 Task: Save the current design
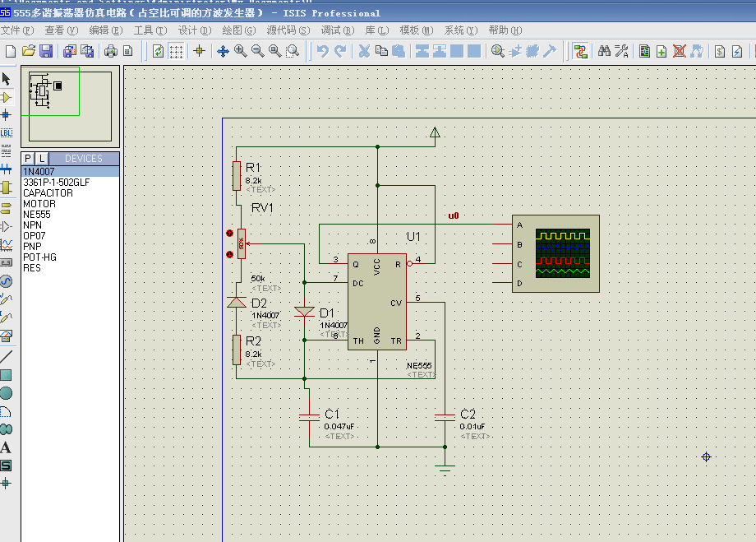point(46,51)
